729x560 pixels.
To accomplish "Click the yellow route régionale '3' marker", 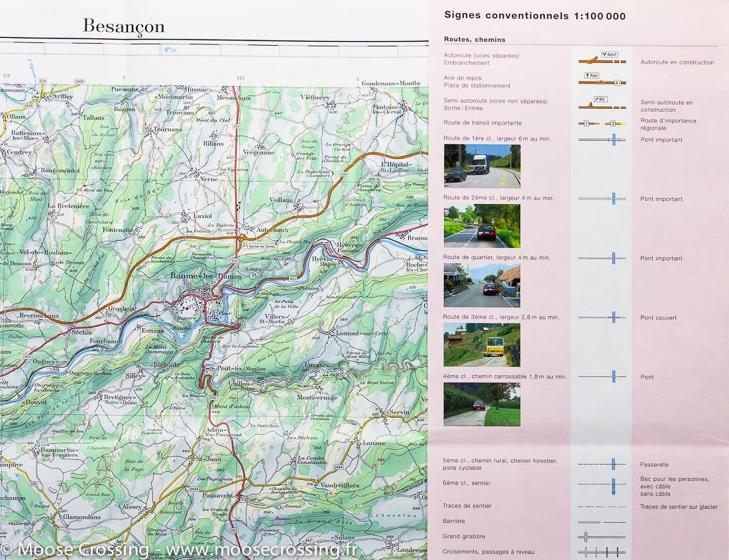I will [x=612, y=123].
